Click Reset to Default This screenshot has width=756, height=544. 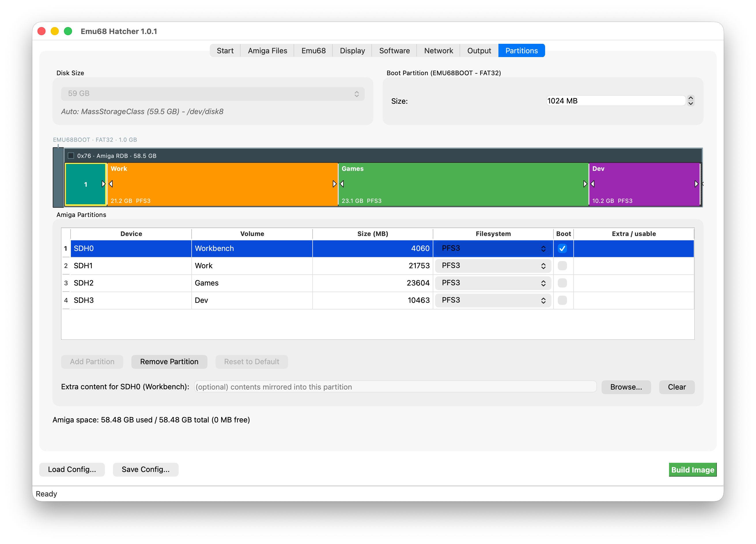[x=252, y=362]
